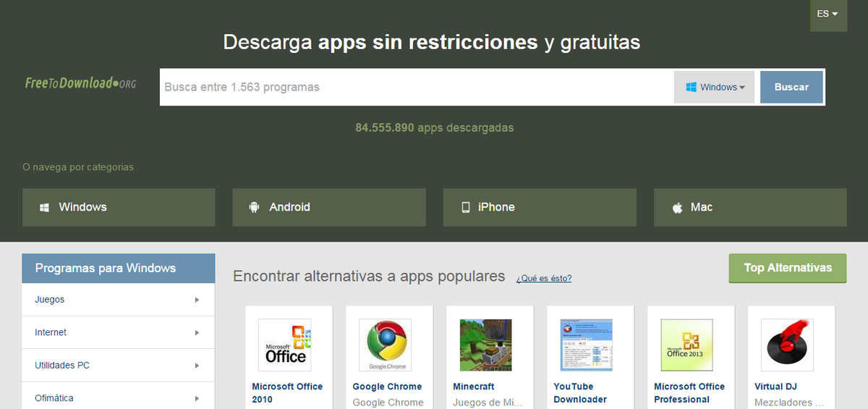Screen dimensions: 868x409
Task: Open the '¿Qué es ésto?' link
Action: pos(544,278)
